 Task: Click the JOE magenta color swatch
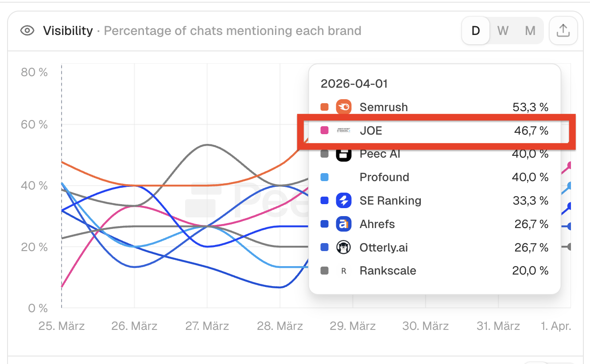point(324,130)
